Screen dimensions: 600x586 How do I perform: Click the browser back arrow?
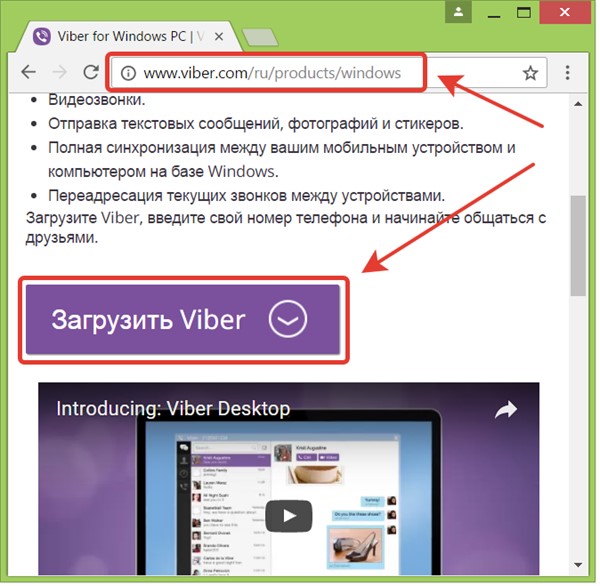(x=29, y=72)
